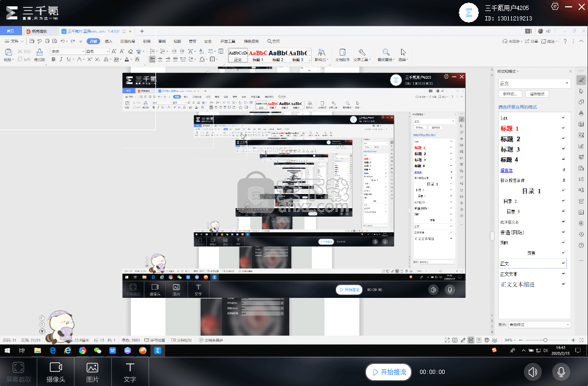Click the 开始推流 start streaming button
The width and height of the screenshot is (588, 386).
click(389, 372)
